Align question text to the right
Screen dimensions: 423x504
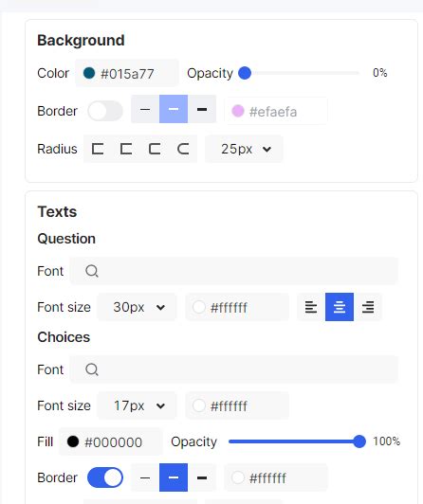pyautogui.click(x=368, y=307)
